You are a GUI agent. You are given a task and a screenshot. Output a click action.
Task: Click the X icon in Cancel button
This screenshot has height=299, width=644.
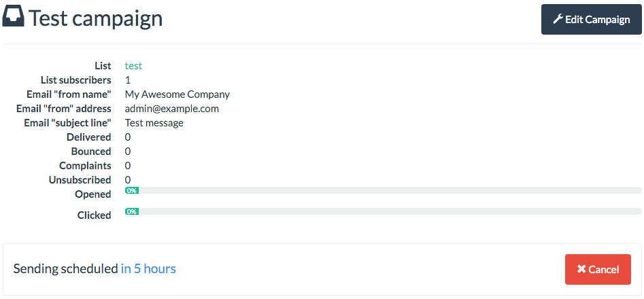tap(581, 270)
